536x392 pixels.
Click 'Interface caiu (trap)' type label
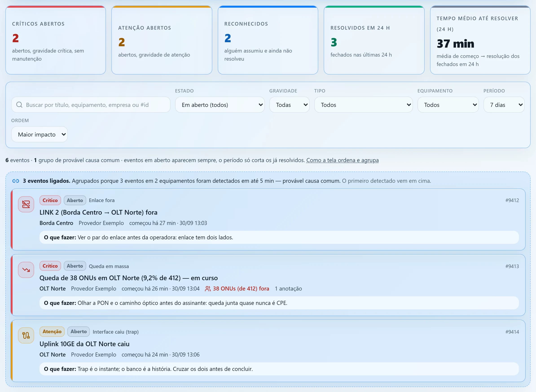(116, 332)
